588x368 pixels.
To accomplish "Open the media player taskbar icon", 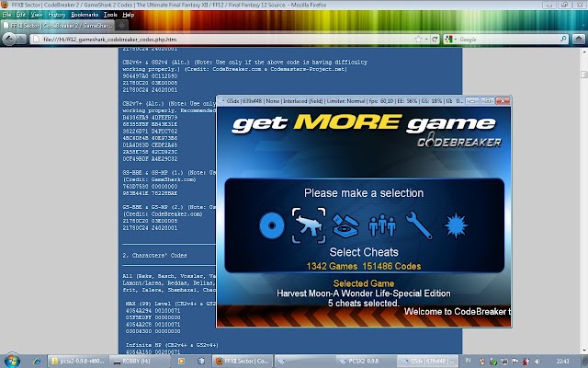I will pyautogui.click(x=181, y=361).
